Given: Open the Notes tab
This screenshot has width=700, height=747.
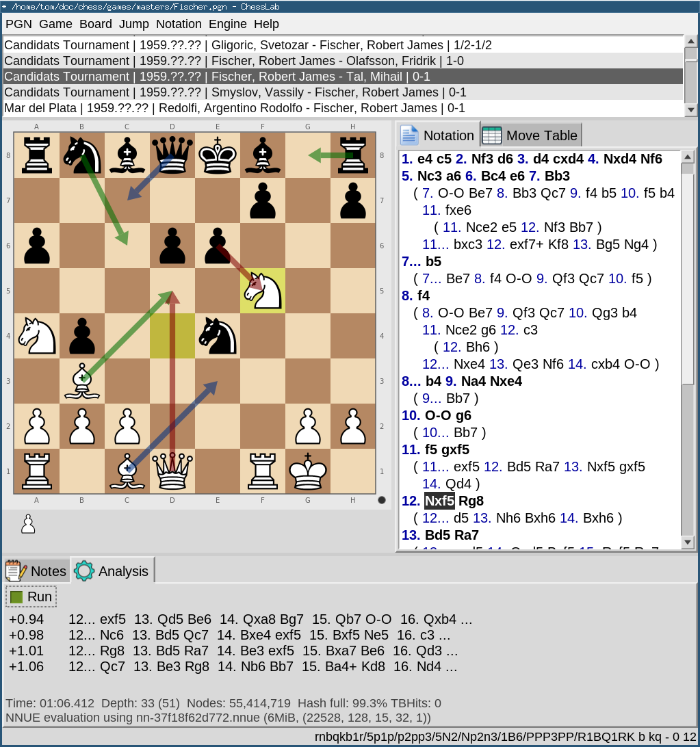Looking at the screenshot, I should click(37, 571).
